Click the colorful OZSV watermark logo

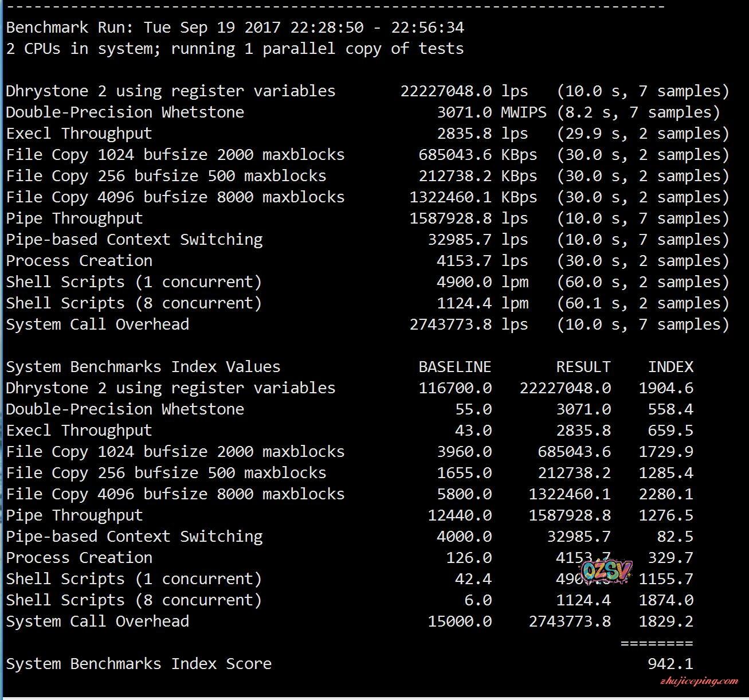[606, 570]
